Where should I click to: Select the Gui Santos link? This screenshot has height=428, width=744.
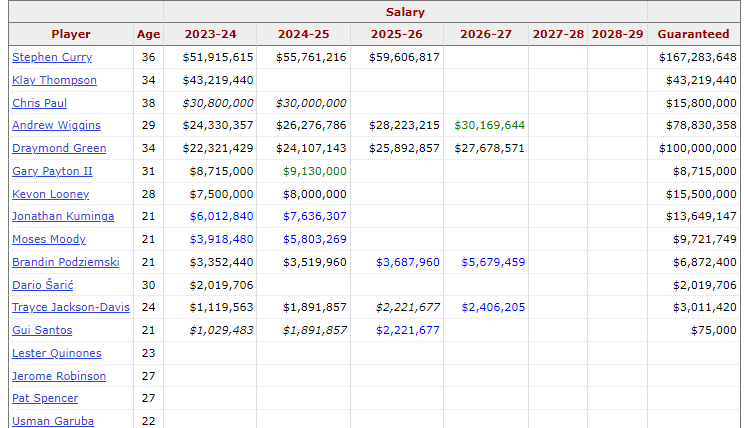42,330
